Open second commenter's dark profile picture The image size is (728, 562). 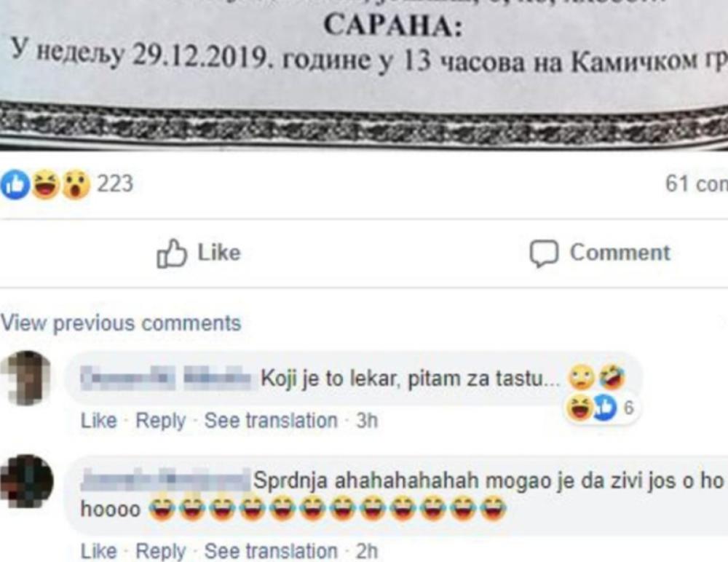click(27, 481)
